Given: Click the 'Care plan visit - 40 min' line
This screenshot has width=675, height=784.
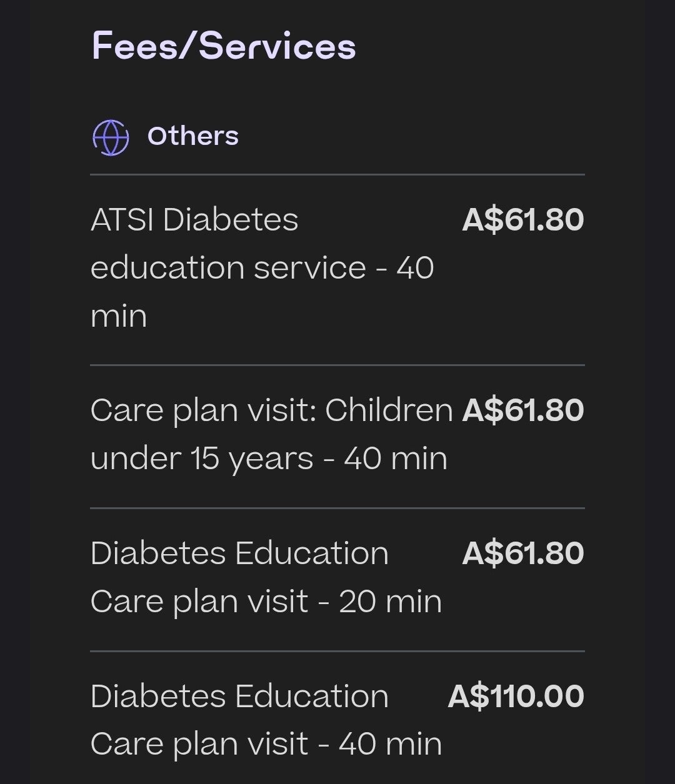Looking at the screenshot, I should coord(266,745).
